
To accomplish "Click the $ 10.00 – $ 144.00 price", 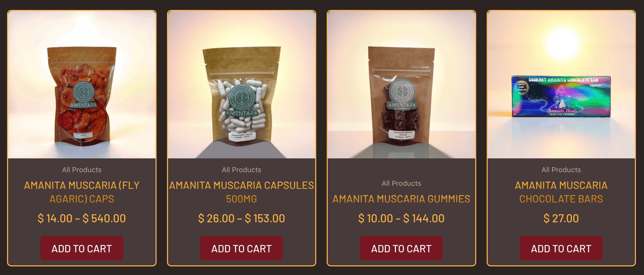I will point(401,218).
